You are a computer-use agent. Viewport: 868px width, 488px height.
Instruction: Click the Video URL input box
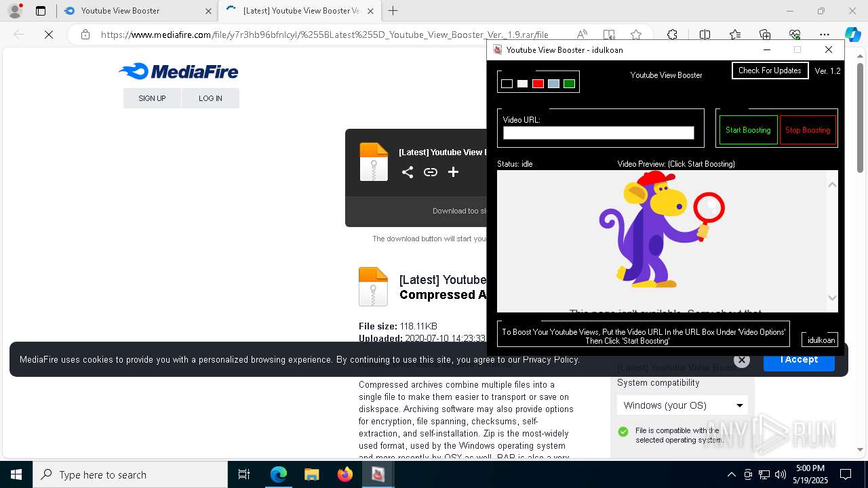598,133
